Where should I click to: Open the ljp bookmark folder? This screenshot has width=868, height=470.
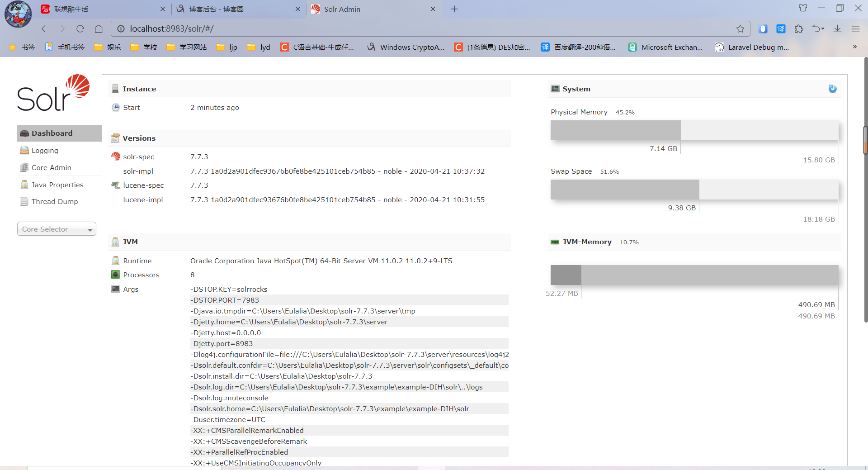pos(227,47)
